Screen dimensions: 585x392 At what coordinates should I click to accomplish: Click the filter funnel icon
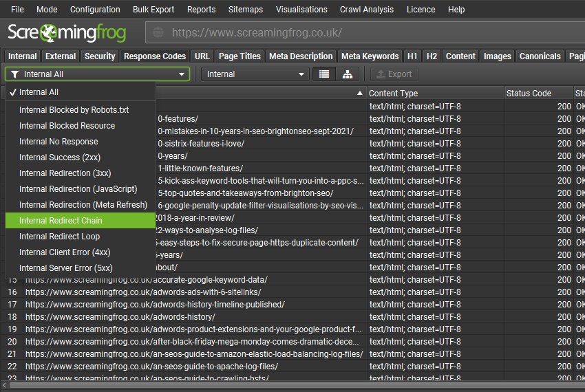point(14,74)
